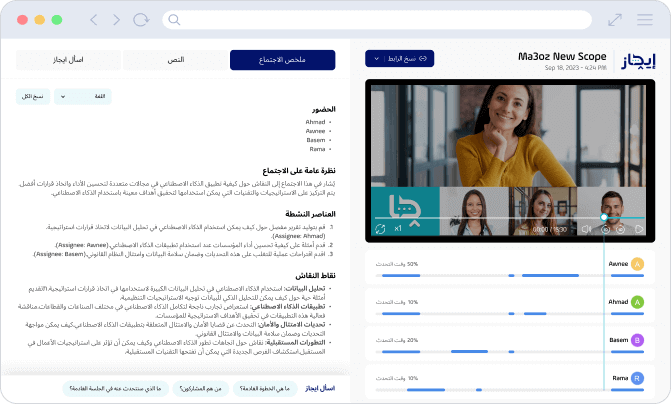This screenshot has width=671, height=404.
Task: Click the browser back arrow
Action: click(94, 20)
